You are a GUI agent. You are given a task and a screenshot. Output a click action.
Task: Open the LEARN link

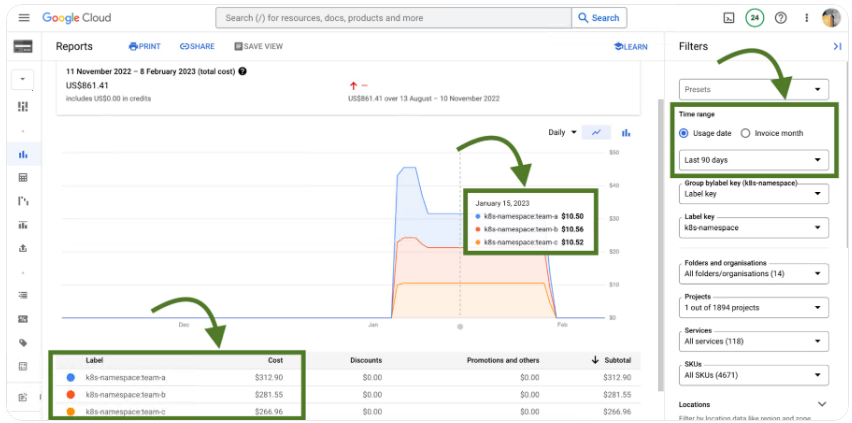(630, 46)
